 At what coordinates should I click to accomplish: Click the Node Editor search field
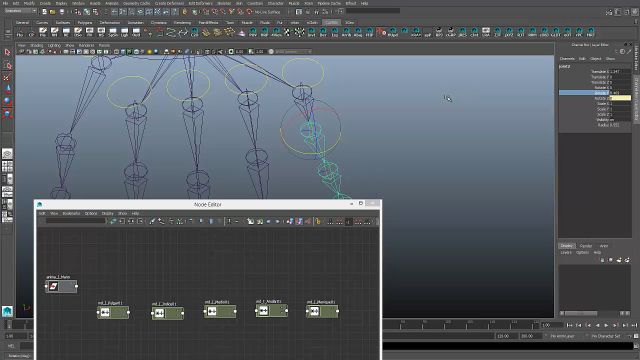[76, 221]
